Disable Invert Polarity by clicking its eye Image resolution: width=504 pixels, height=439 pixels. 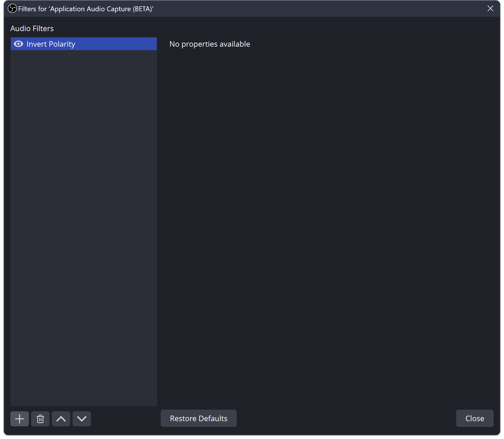(18, 44)
